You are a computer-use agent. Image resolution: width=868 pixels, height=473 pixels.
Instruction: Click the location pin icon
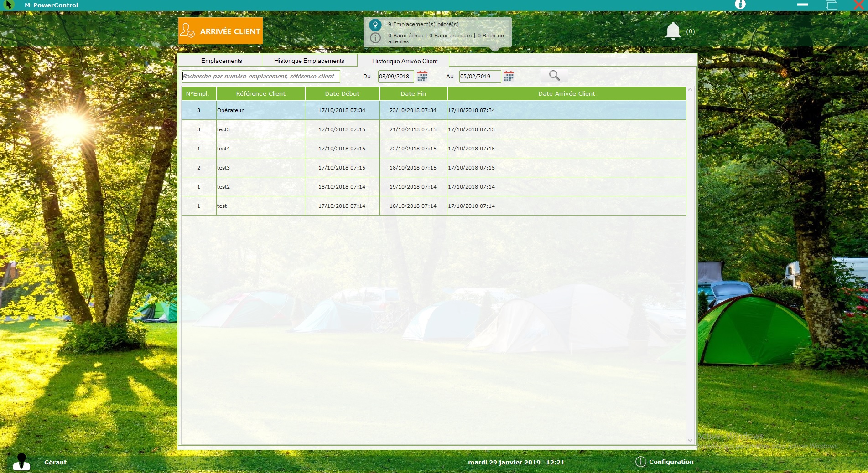375,25
